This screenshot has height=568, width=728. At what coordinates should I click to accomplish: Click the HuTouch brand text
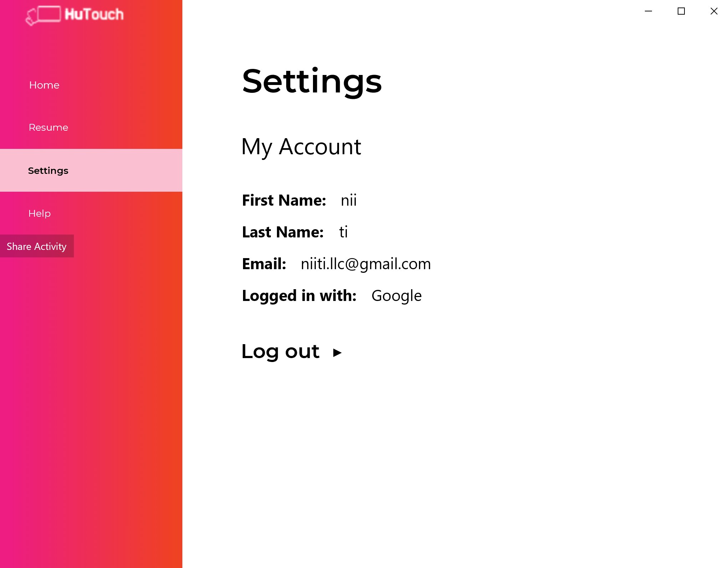(94, 14)
